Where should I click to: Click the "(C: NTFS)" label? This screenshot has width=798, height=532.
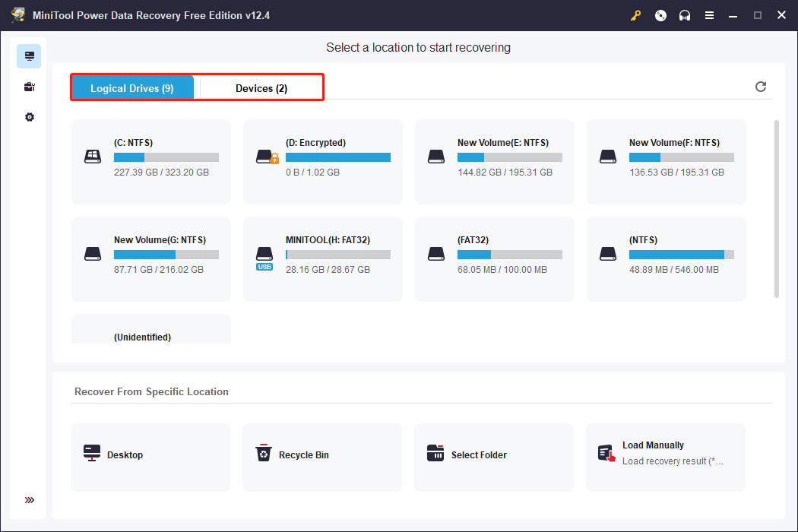[133, 143]
